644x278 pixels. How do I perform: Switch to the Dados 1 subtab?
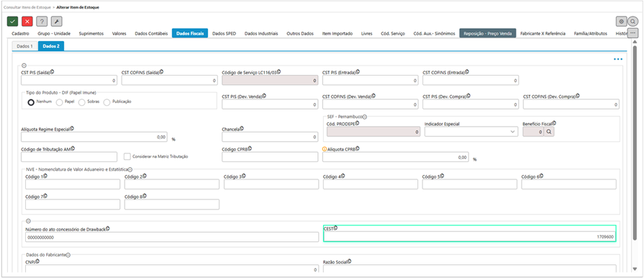24,46
